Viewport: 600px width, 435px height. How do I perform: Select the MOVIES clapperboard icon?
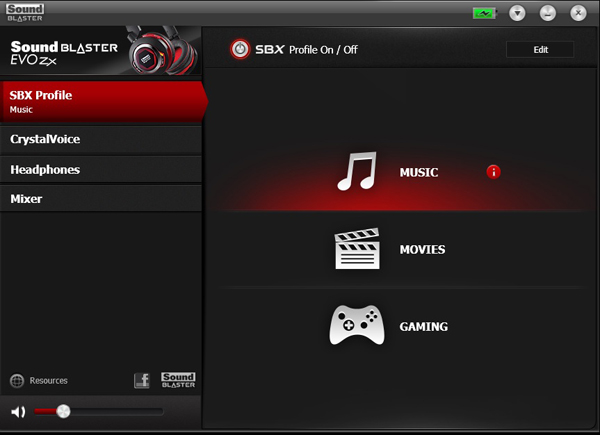pyautogui.click(x=357, y=249)
